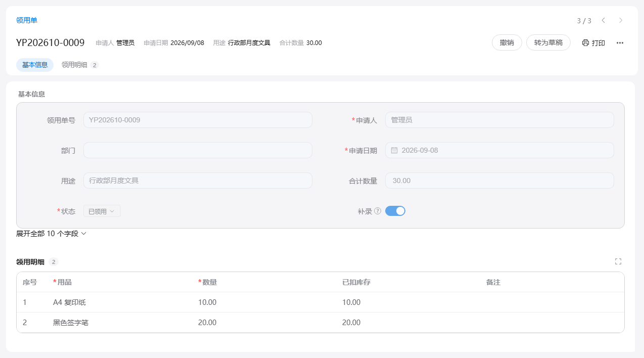The width and height of the screenshot is (644, 358).
Task: Click the header 用途 行政部月度文具 value
Action: [x=249, y=43]
